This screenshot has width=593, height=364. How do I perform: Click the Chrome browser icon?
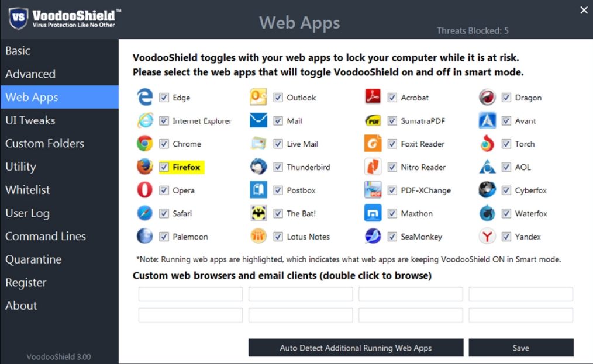[145, 144]
